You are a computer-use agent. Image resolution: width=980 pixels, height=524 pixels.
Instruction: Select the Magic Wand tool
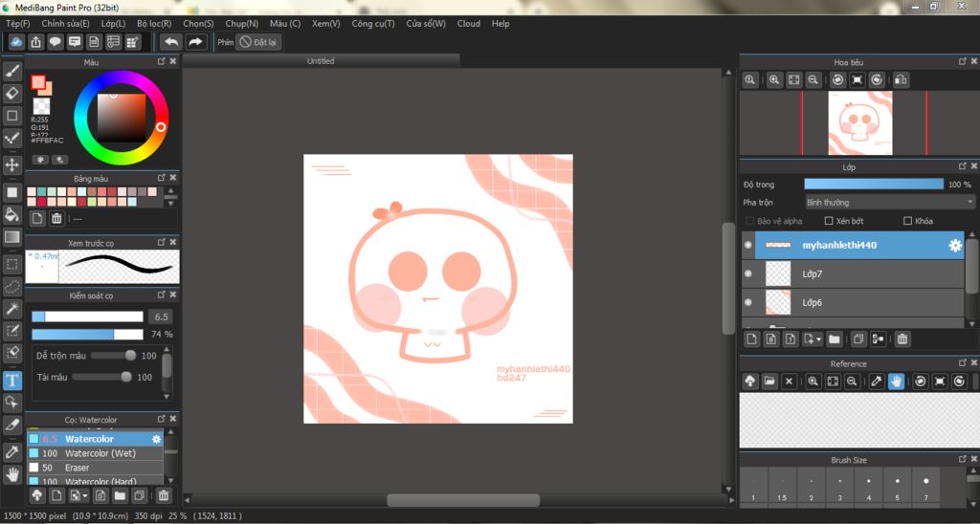coord(11,309)
